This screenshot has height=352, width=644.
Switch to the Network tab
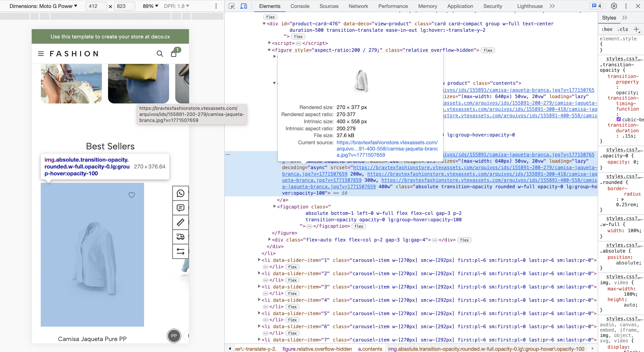(358, 6)
